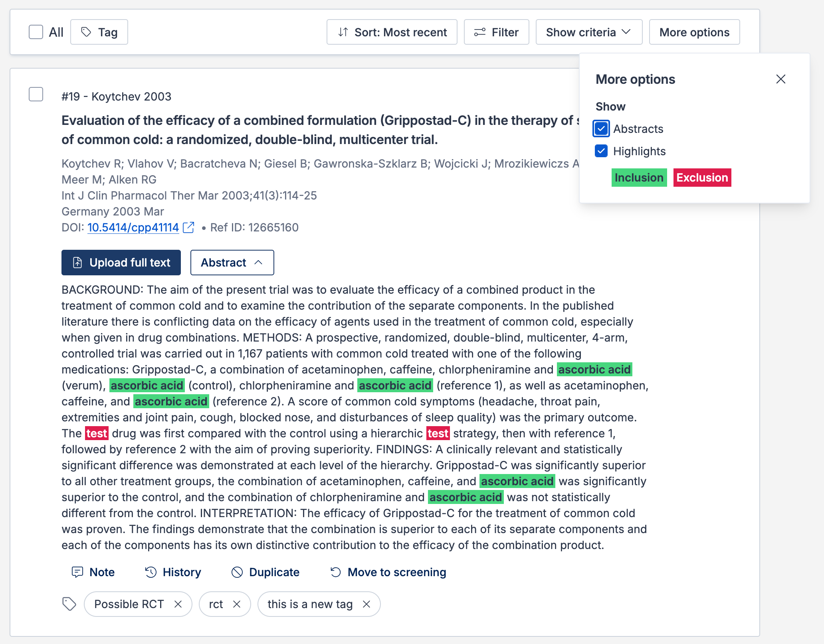This screenshot has width=824, height=644.
Task: Click the tag icon beside Possible RCT
Action: pyautogui.click(x=69, y=604)
